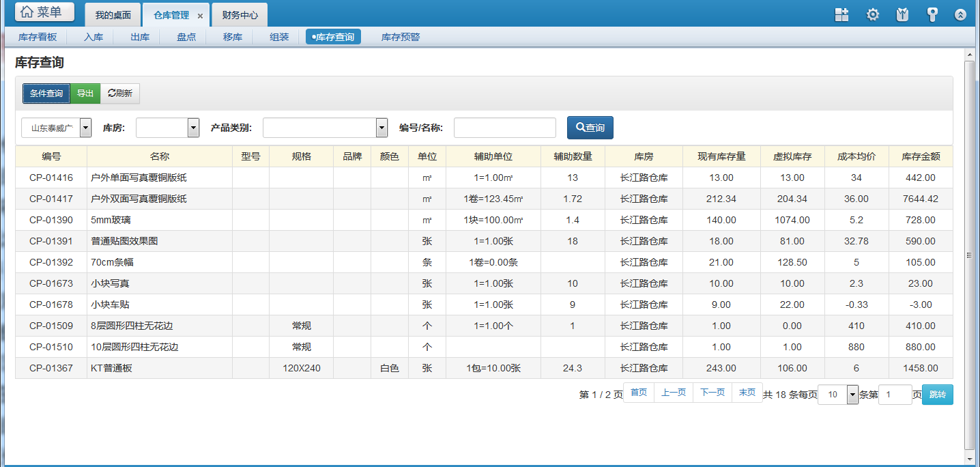This screenshot has width=980, height=467.
Task: Open settings gear icon in header
Action: click(873, 14)
